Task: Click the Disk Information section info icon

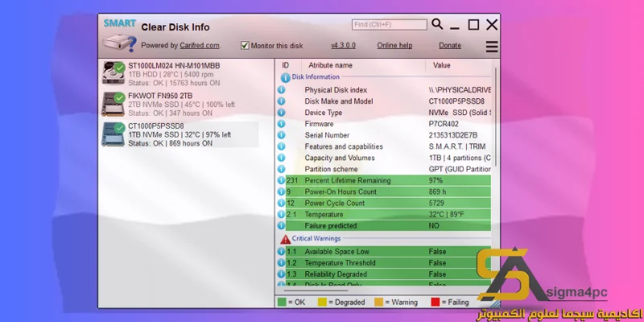Action: 286,77
